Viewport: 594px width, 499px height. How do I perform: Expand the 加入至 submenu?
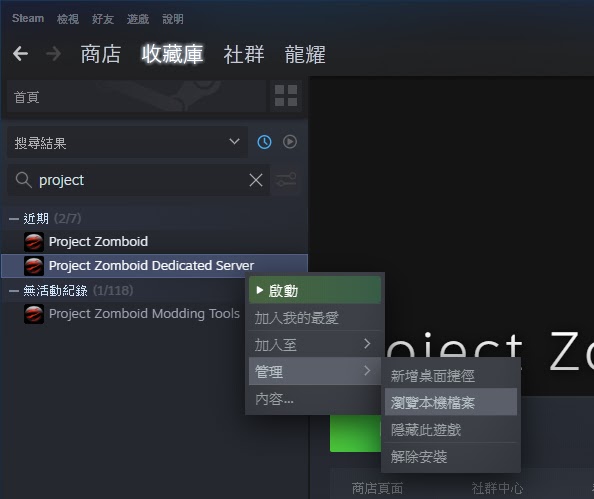[314, 344]
